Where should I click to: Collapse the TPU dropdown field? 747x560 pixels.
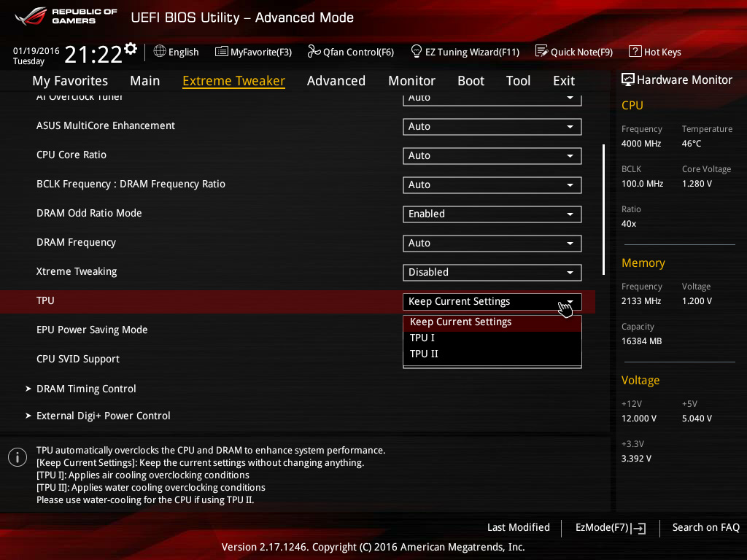[492, 301]
